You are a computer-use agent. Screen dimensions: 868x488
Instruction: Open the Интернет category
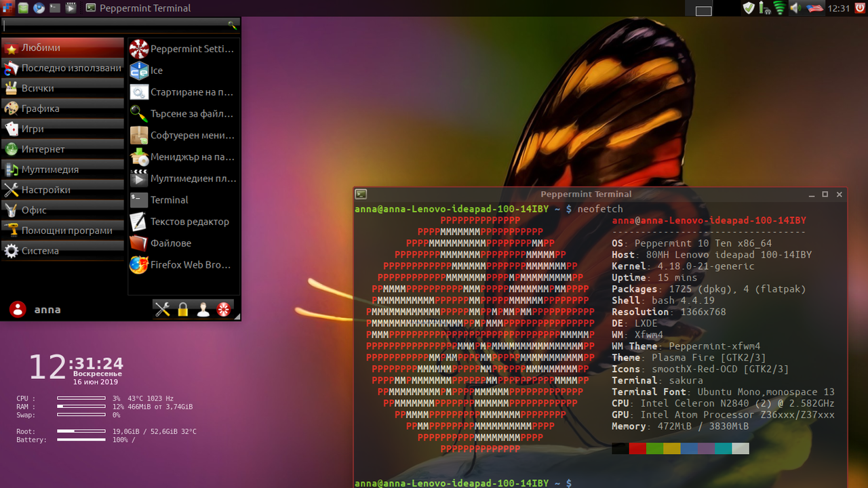[x=62, y=150]
